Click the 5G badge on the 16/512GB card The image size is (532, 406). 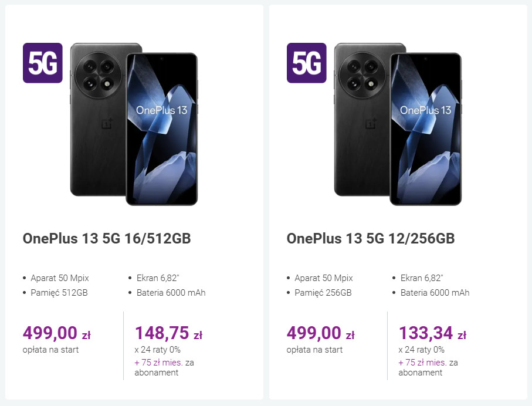(42, 63)
